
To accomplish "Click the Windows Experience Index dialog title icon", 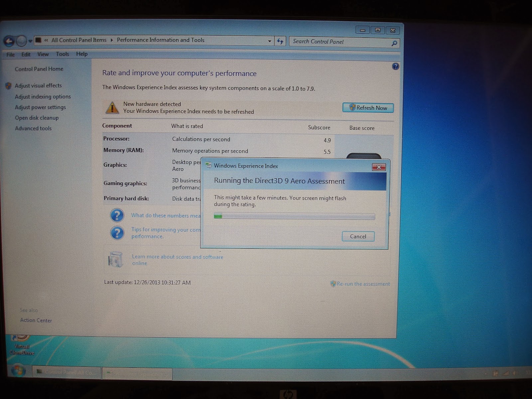I will point(208,165).
